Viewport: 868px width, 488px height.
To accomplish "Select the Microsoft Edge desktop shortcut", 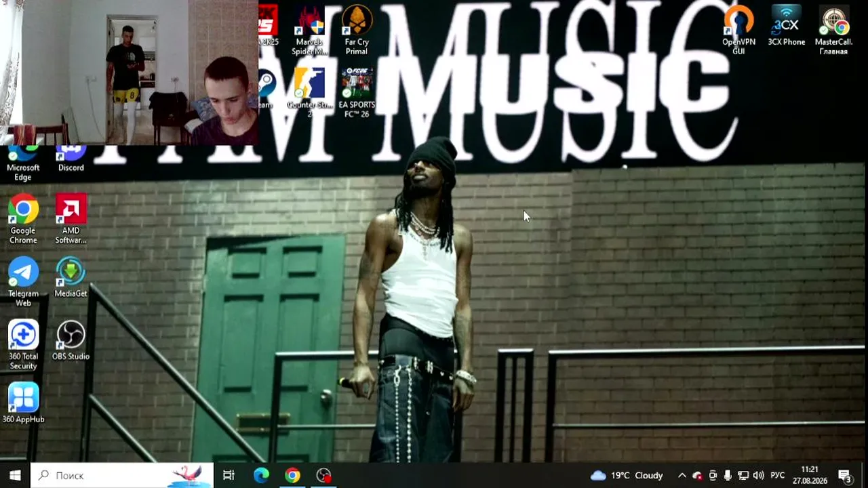I will 23,163.
